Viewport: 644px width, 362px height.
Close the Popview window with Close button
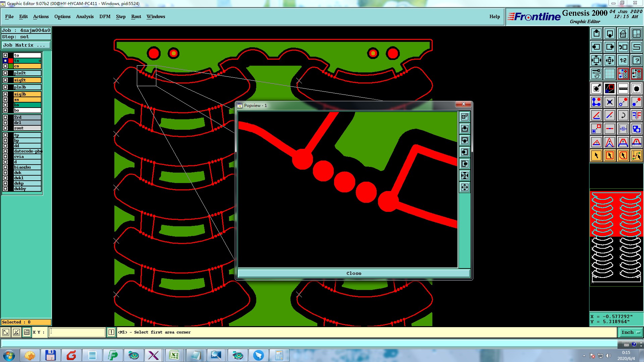pyautogui.click(x=354, y=273)
